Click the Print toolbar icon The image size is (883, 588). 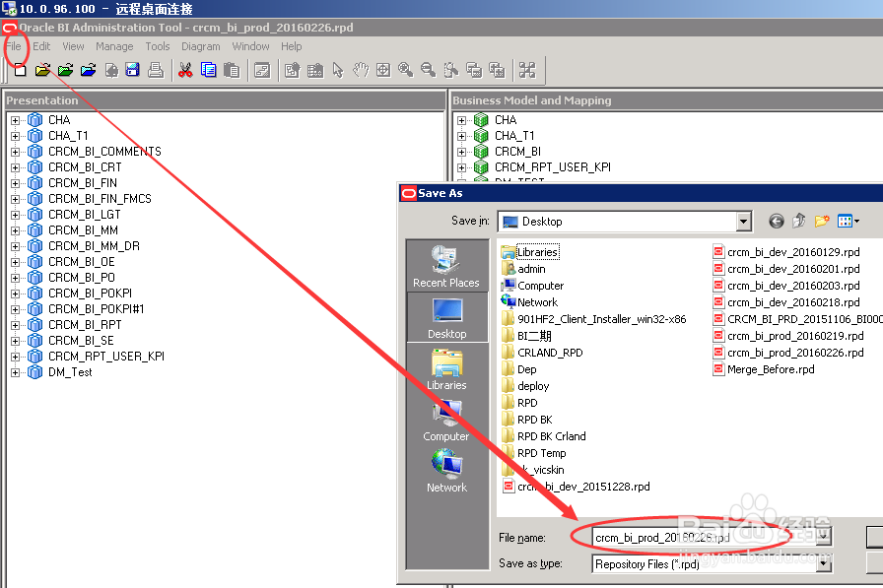tap(156, 70)
